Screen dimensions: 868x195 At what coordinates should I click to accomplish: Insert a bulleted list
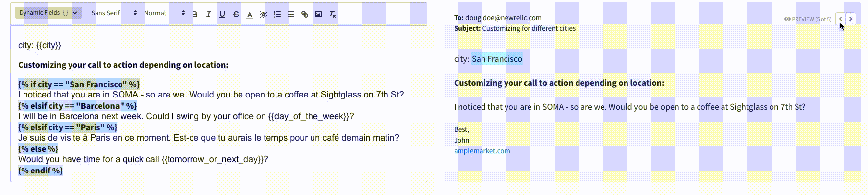(291, 14)
